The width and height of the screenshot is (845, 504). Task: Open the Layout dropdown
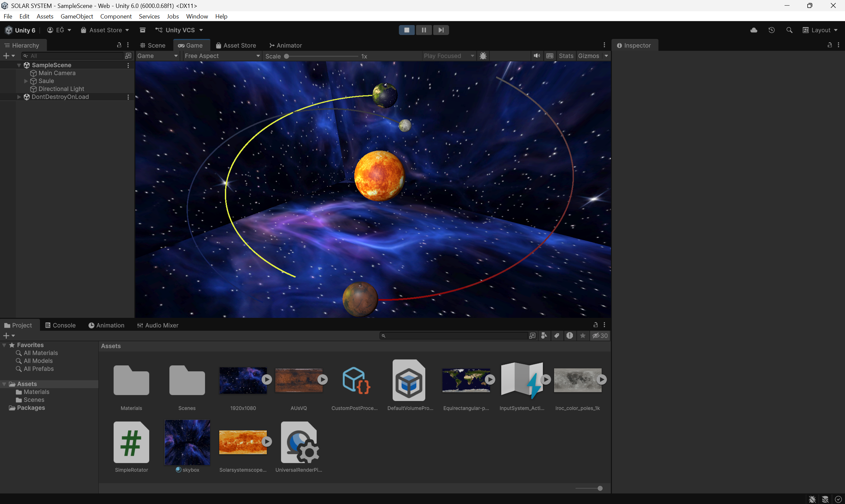[820, 30]
